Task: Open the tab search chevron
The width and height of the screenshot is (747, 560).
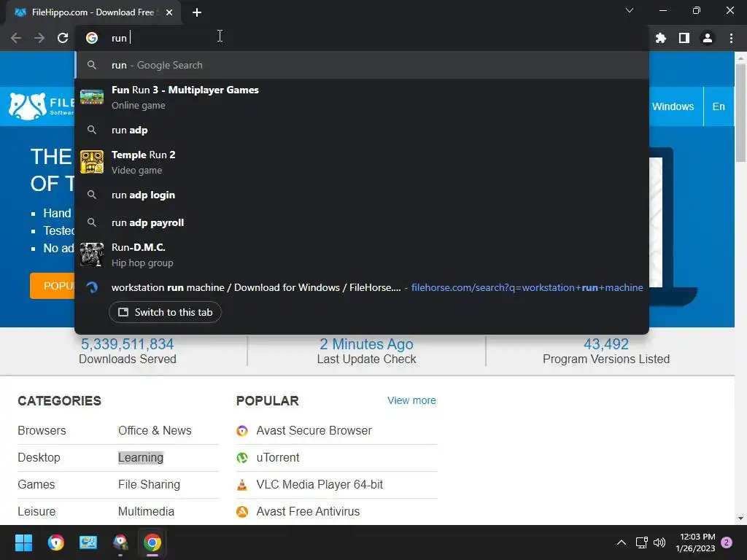Action: click(630, 10)
